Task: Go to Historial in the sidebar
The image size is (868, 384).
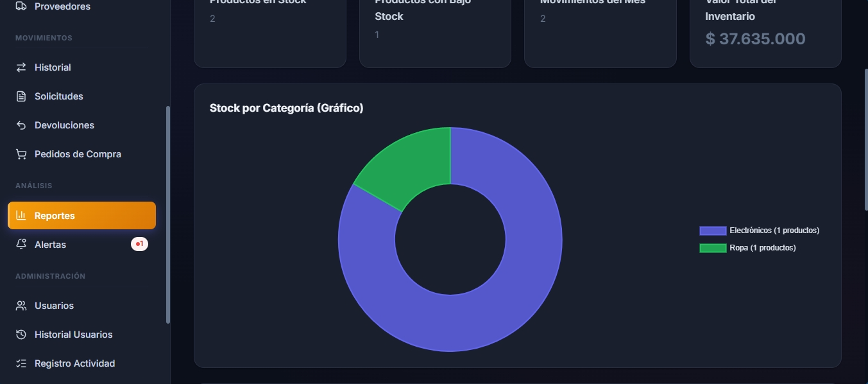Action: coord(81,67)
